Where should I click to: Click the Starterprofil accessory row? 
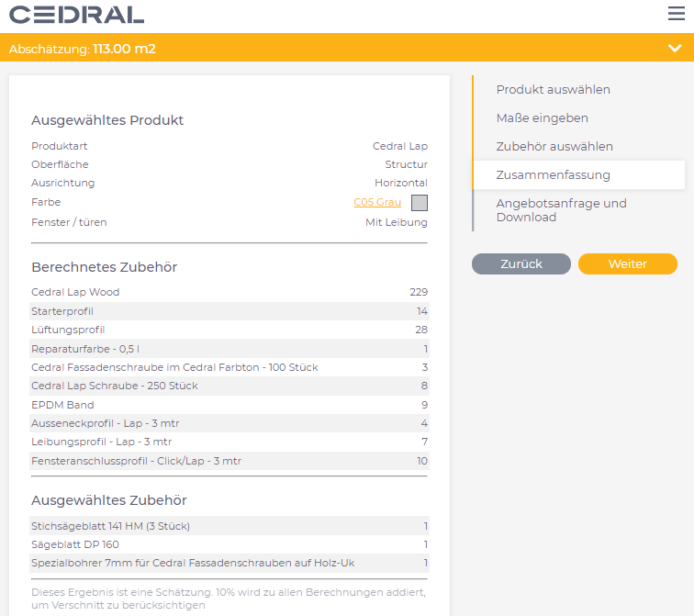229,311
